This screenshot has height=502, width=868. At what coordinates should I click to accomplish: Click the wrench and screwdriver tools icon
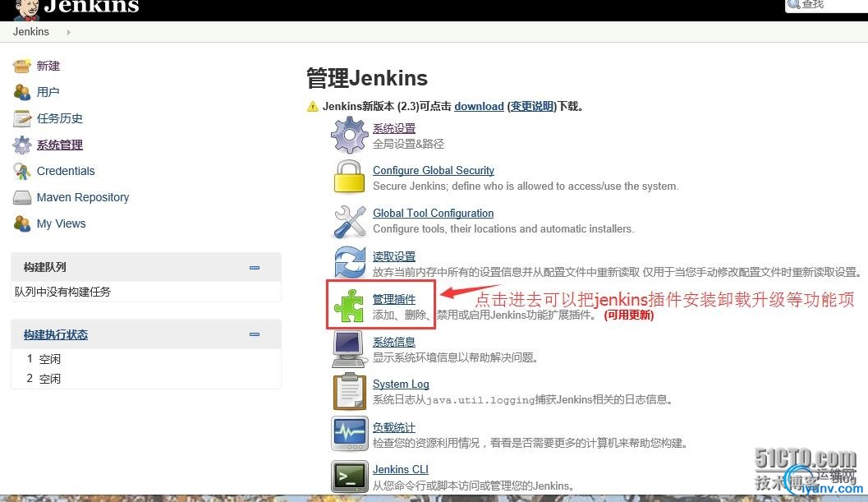tap(349, 221)
